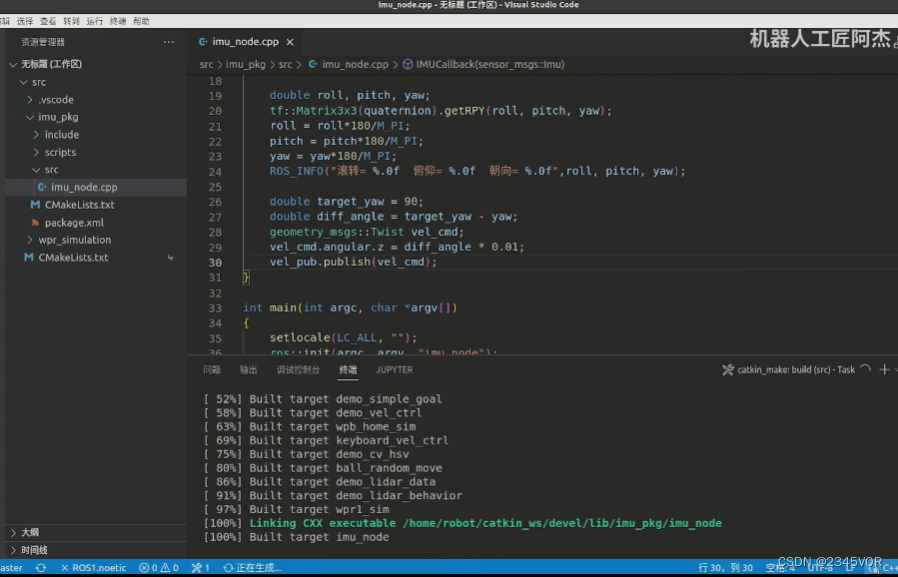Select the catkin_make build task terminal icon
The width and height of the screenshot is (898, 577).
coord(729,370)
